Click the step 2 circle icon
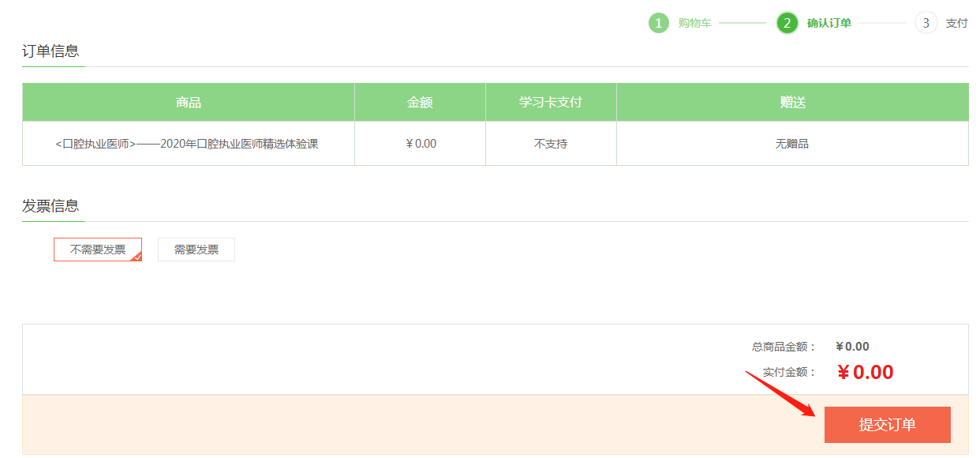Image resolution: width=980 pixels, height=458 pixels. pos(787,23)
